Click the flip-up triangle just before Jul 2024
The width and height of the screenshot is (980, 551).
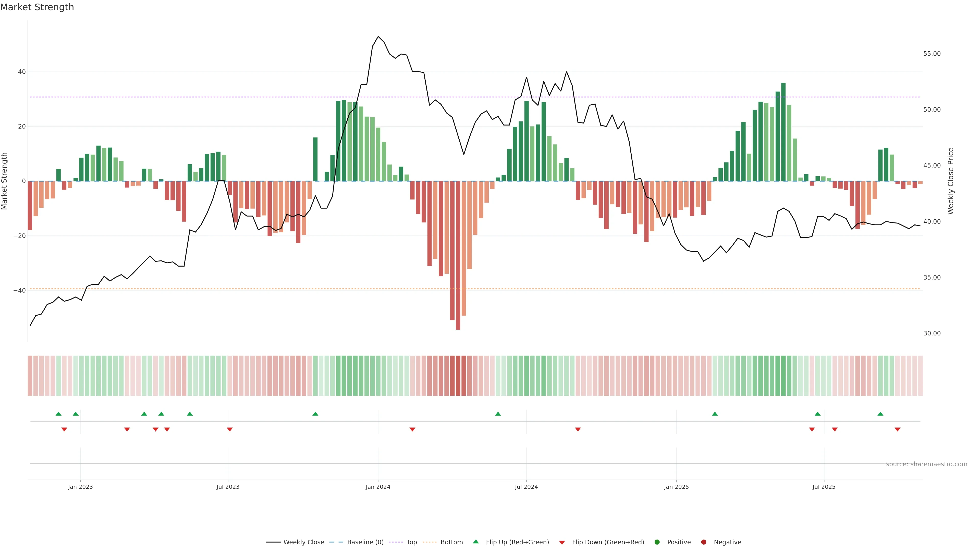[x=498, y=414]
